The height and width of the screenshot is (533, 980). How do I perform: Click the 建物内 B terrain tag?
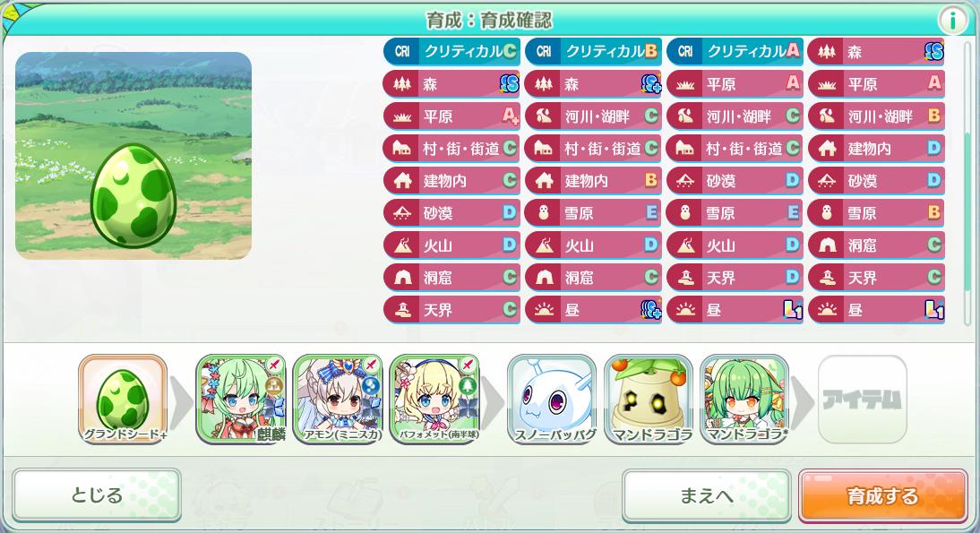tap(593, 181)
